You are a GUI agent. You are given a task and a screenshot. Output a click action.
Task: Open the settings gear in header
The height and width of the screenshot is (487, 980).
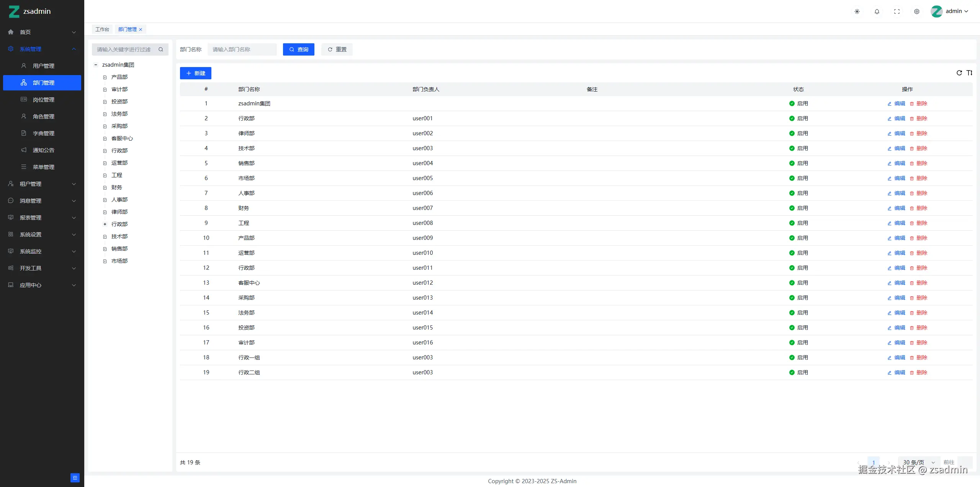[917, 11]
